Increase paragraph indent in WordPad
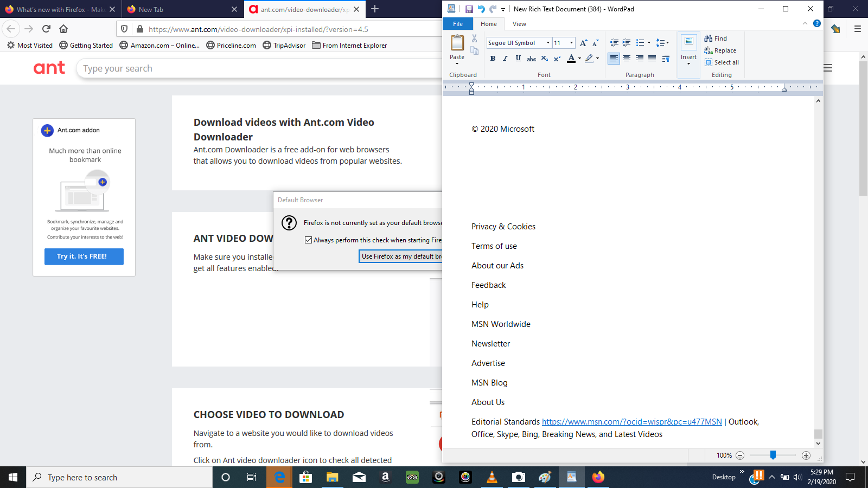Viewport: 868px width, 488px height. pyautogui.click(x=626, y=43)
